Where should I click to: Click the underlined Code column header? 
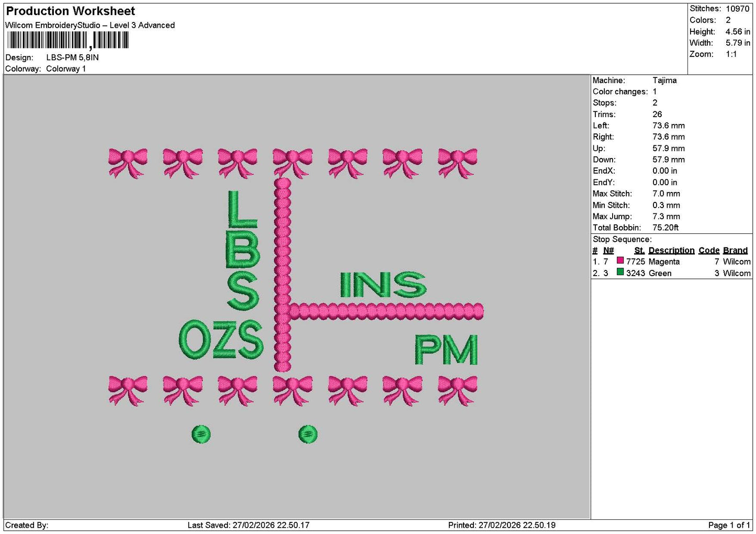(x=709, y=251)
